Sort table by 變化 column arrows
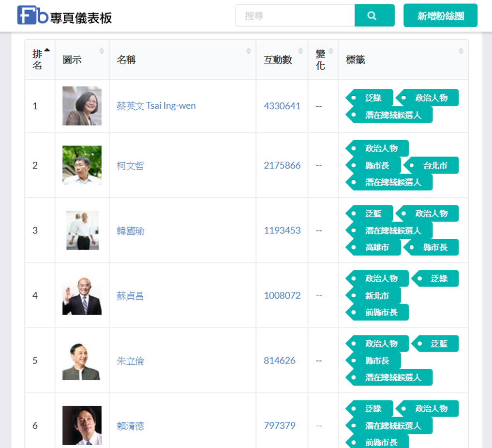The width and height of the screenshot is (492, 448). coord(331,51)
